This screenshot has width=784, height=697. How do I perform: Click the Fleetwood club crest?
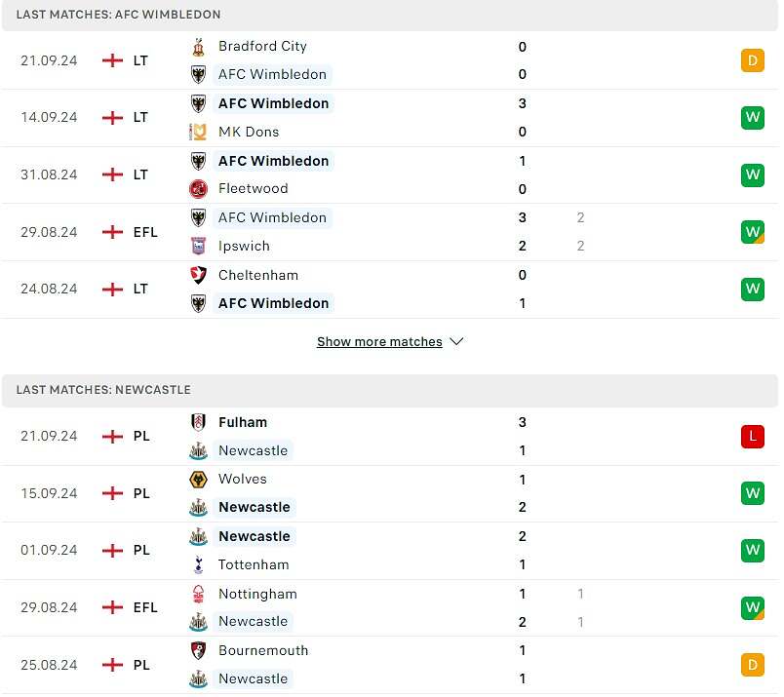tap(199, 188)
